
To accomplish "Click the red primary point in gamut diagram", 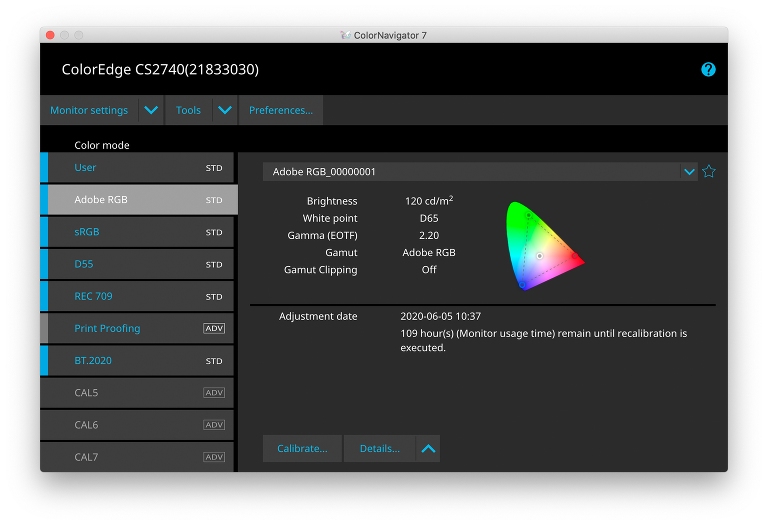I will pyautogui.click(x=575, y=256).
